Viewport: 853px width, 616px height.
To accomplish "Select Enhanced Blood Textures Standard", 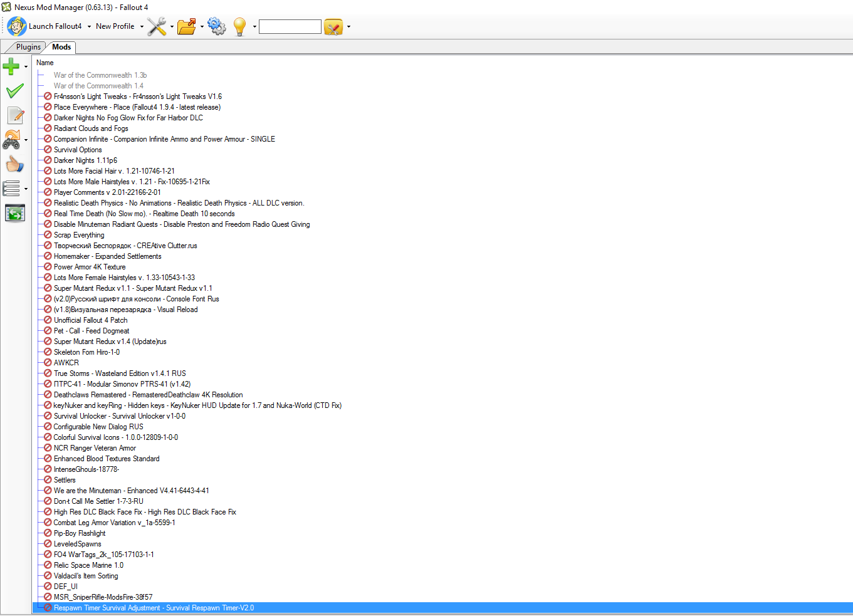I will pyautogui.click(x=107, y=459).
